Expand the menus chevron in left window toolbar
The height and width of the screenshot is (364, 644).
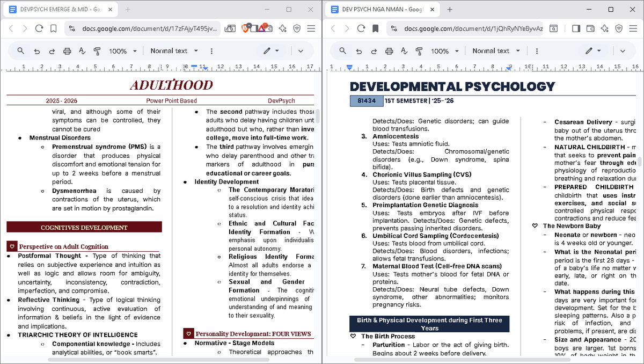pyautogui.click(x=301, y=51)
